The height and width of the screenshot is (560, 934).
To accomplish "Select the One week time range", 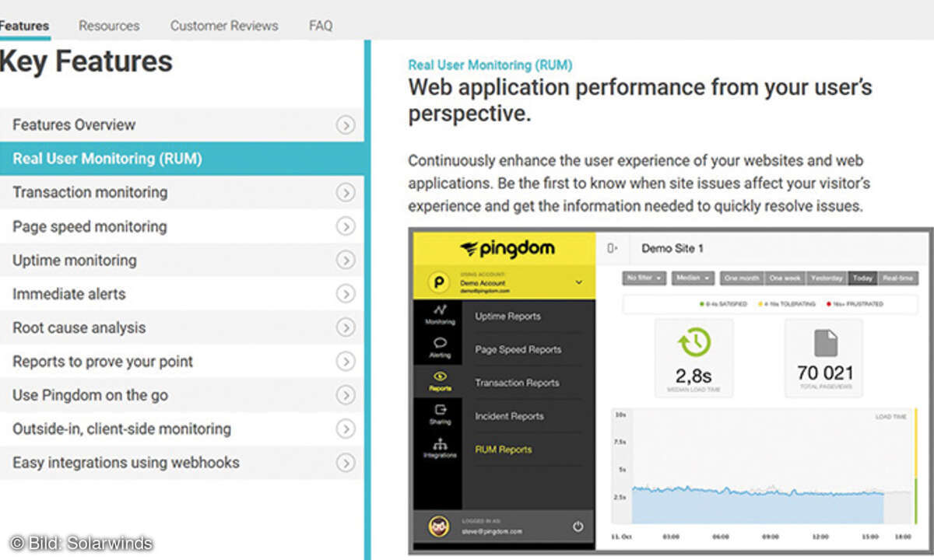I will pos(785,278).
